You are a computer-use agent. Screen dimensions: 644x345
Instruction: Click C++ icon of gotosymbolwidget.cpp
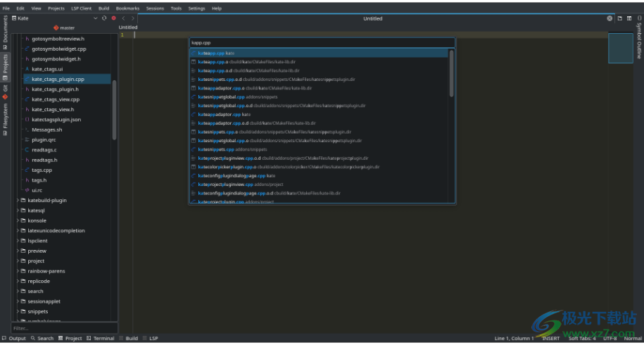[27, 49]
